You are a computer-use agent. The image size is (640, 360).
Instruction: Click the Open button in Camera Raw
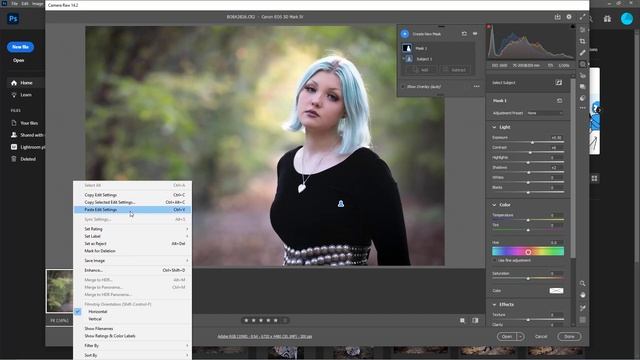point(507,337)
